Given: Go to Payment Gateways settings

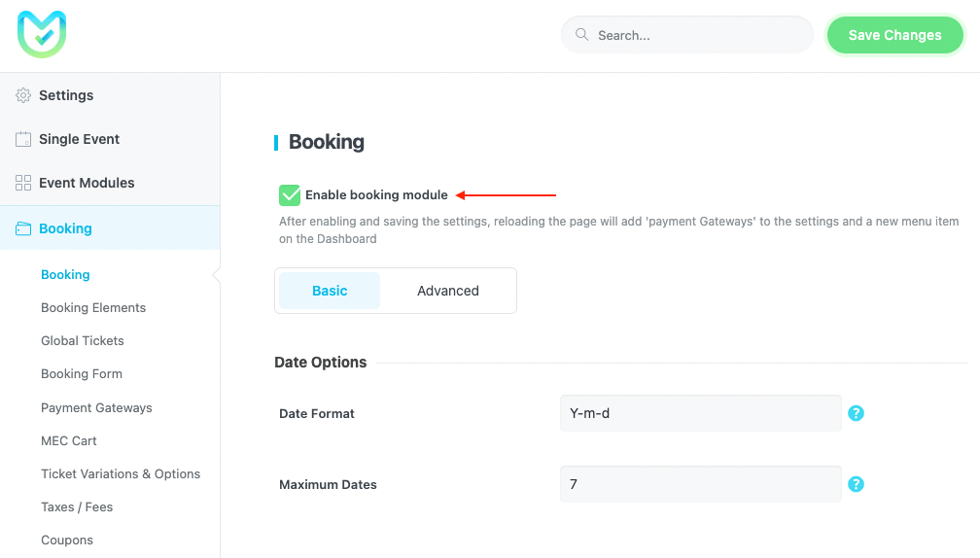Looking at the screenshot, I should point(96,408).
